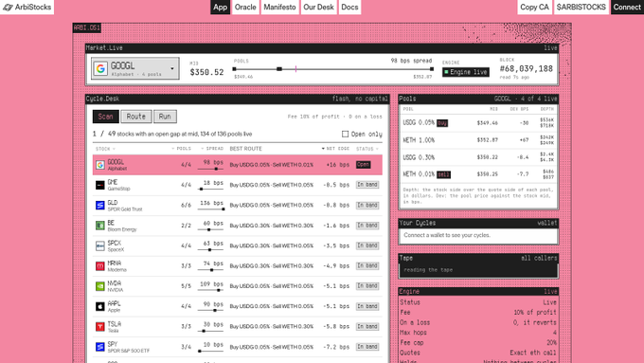Open the GOOGL stock selector dropdown
This screenshot has height=363, width=644.
[x=135, y=68]
